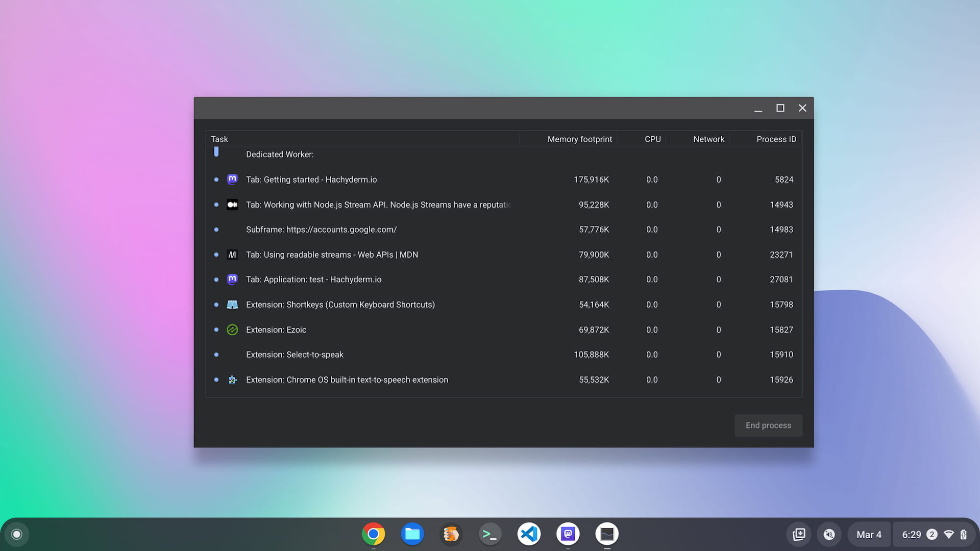980x551 pixels.
Task: Click Network column header to reorder
Action: click(x=709, y=139)
